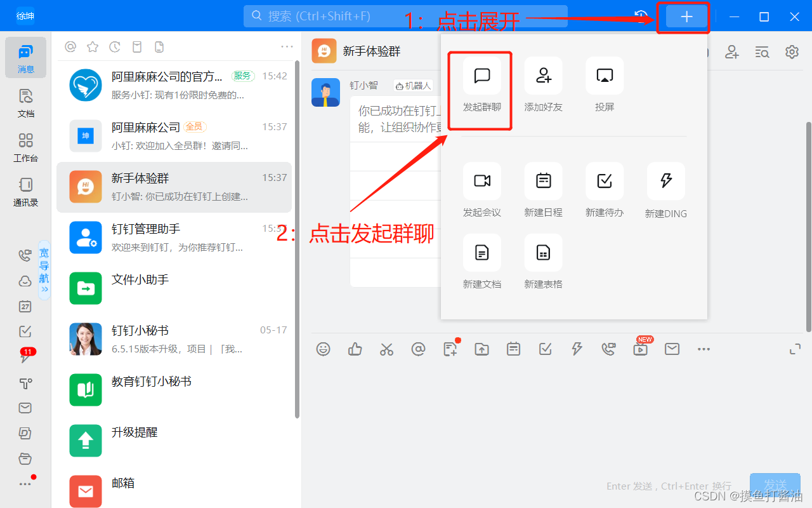Click the plus button in title bar
Screen dimensions: 812x508
point(686,17)
